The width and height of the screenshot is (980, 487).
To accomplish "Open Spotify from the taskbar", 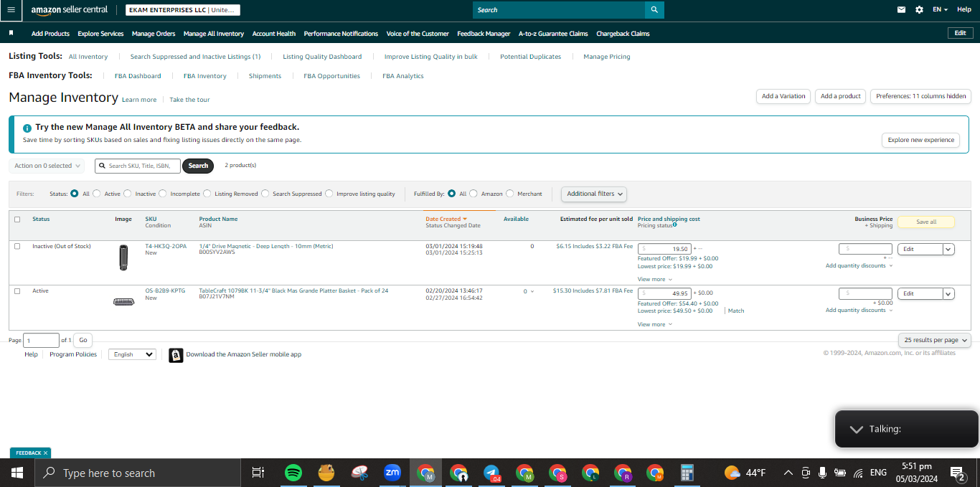I will [x=293, y=473].
